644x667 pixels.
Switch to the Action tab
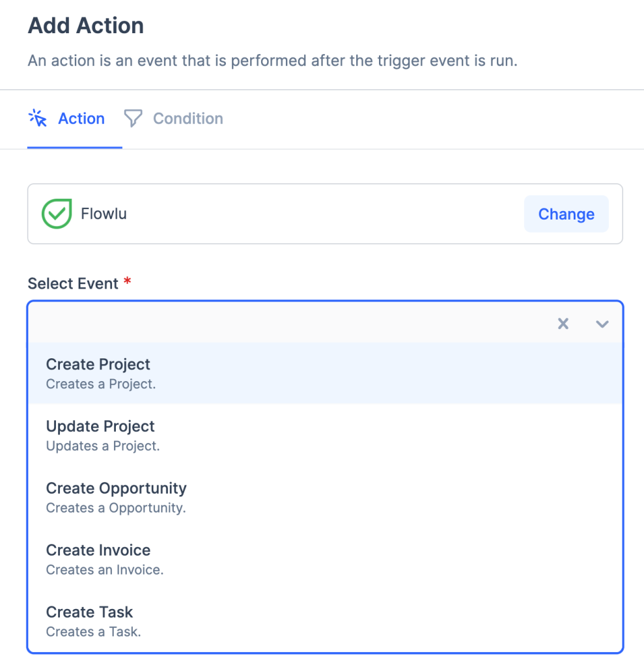[81, 119]
